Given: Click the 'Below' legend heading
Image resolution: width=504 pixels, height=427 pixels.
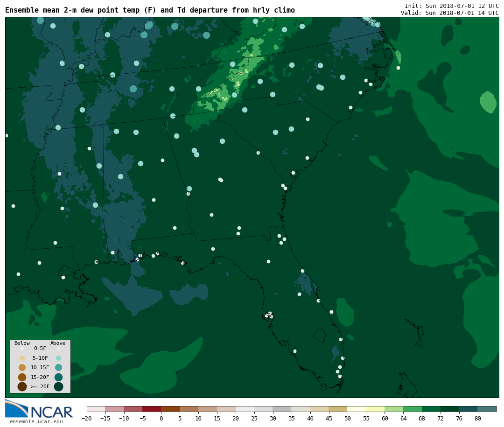Looking at the screenshot, I should (22, 343).
